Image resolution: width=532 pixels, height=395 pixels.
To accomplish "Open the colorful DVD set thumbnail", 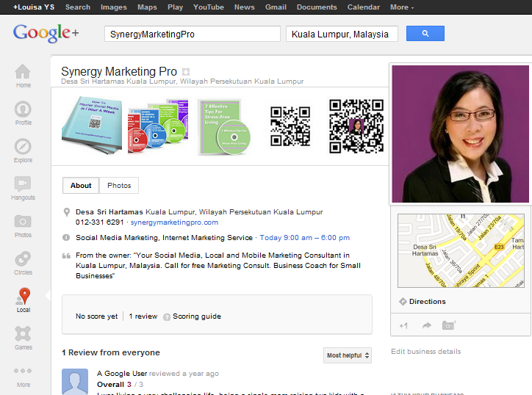I will tap(158, 126).
